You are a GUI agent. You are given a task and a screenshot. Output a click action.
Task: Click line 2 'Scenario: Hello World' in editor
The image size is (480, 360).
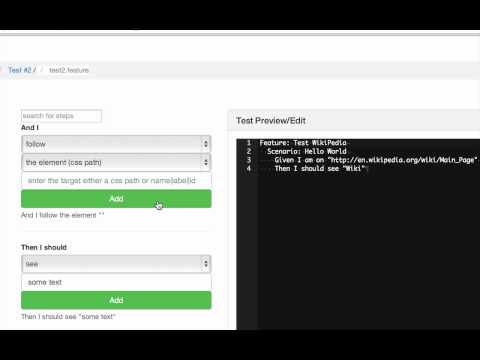point(307,151)
